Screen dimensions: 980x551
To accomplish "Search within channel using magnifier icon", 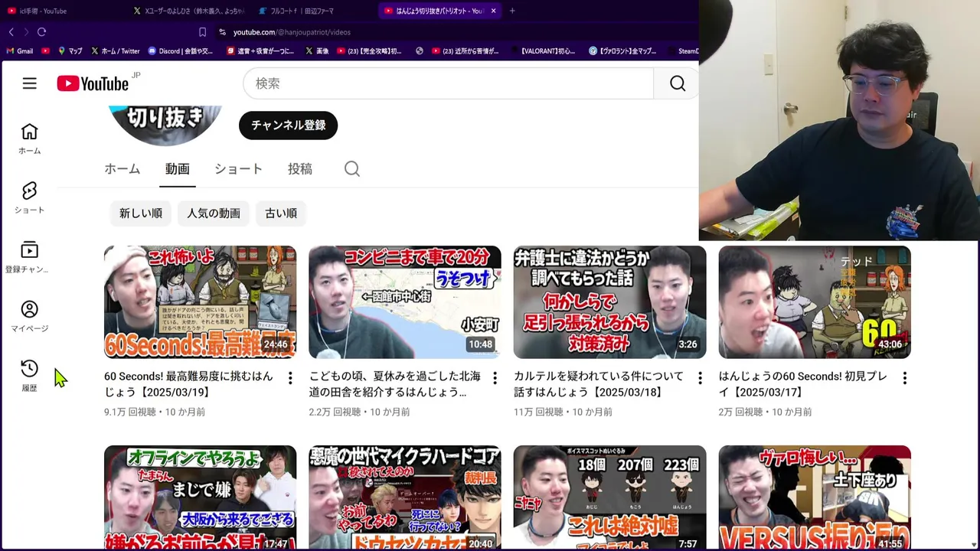I will (x=351, y=169).
